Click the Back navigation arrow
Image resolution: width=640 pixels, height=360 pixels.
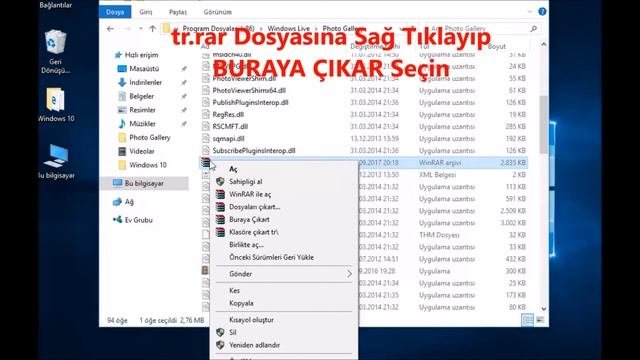(110, 29)
